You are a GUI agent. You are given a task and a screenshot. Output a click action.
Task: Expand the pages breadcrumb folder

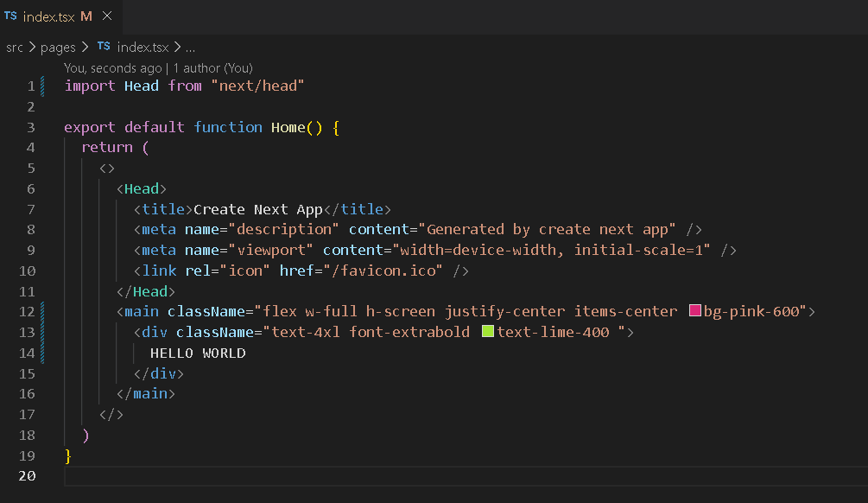click(58, 47)
